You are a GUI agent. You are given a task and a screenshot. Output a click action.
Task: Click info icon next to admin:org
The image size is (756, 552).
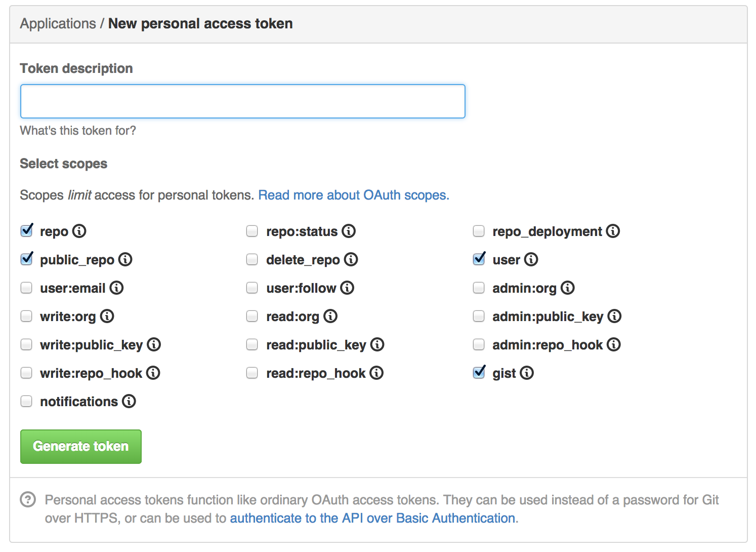click(568, 288)
